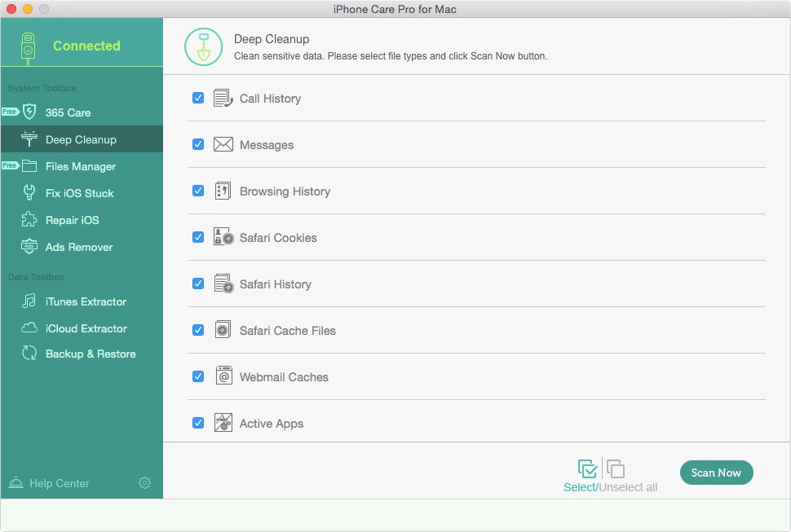Open 365 Care in the sidebar
Screen dimensions: 791x532
[x=82, y=112]
